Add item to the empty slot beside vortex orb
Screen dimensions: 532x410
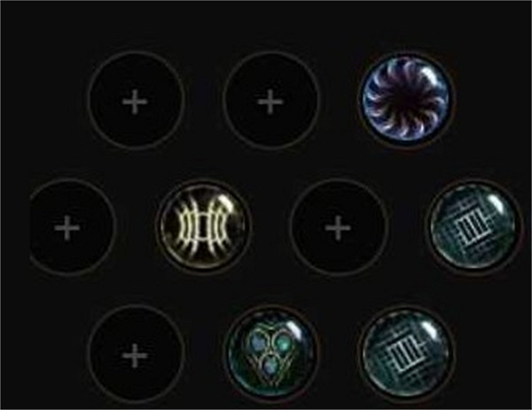270,100
